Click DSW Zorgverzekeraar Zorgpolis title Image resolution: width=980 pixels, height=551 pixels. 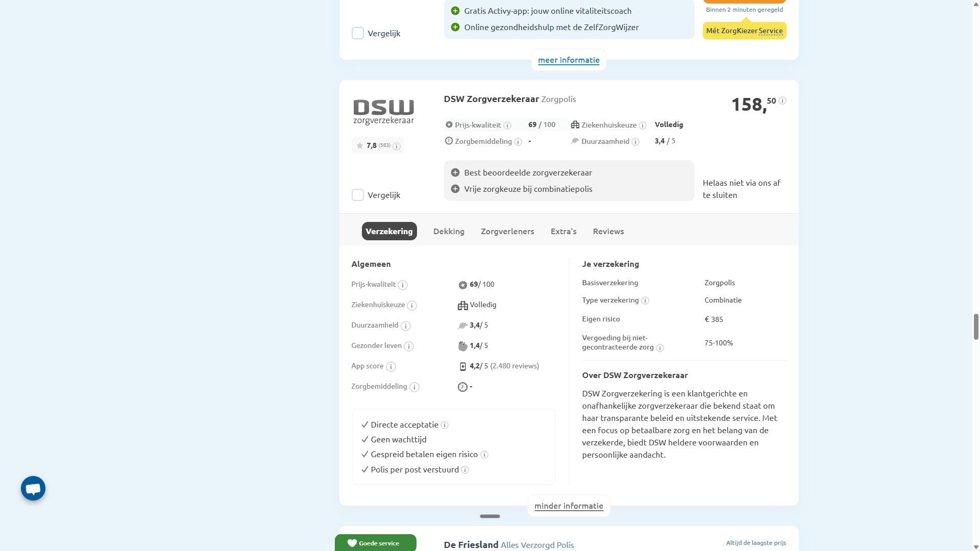(x=509, y=99)
